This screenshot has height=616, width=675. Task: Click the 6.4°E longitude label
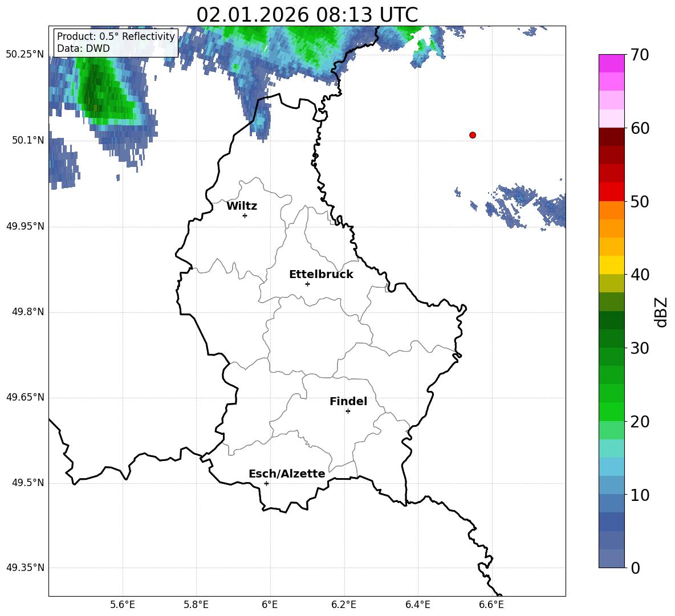417,605
